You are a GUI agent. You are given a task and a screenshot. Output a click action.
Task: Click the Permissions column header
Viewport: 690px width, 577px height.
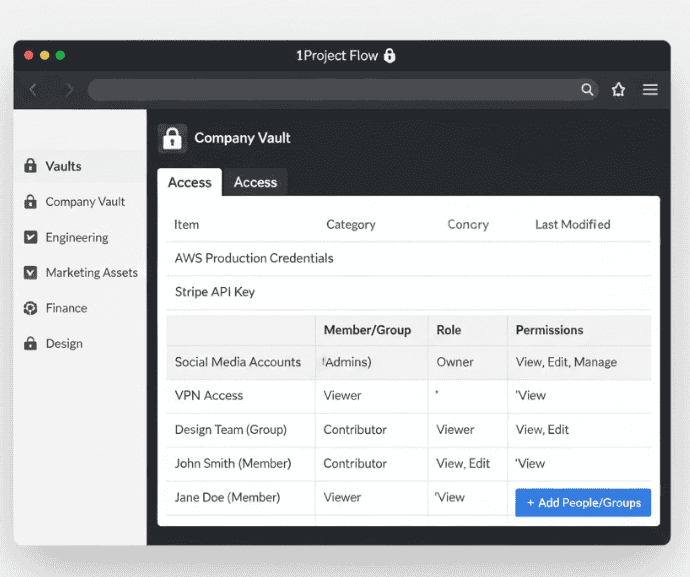pyautogui.click(x=549, y=330)
